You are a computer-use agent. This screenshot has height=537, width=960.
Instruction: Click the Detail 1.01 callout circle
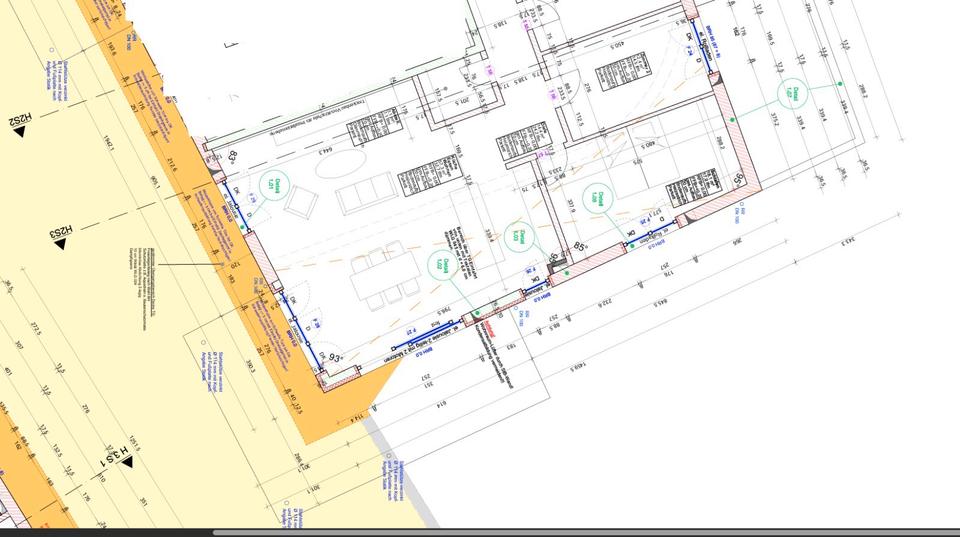(x=277, y=185)
